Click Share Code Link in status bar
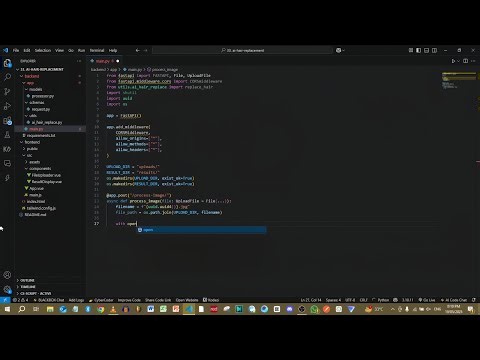The width and height of the screenshot is (480, 360). click(x=158, y=300)
